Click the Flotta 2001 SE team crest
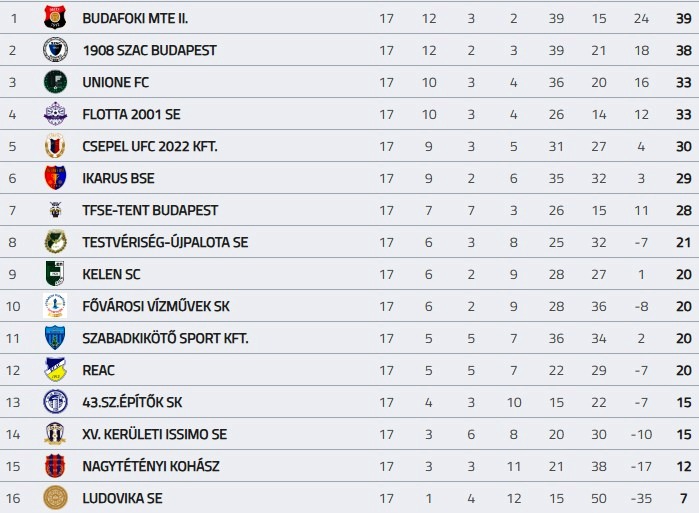699x513 pixels. [x=55, y=114]
